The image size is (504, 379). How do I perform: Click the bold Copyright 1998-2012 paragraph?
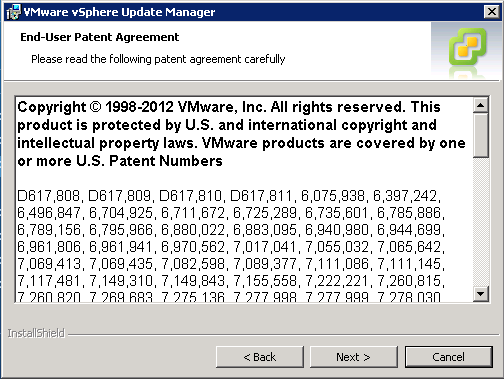pyautogui.click(x=241, y=134)
